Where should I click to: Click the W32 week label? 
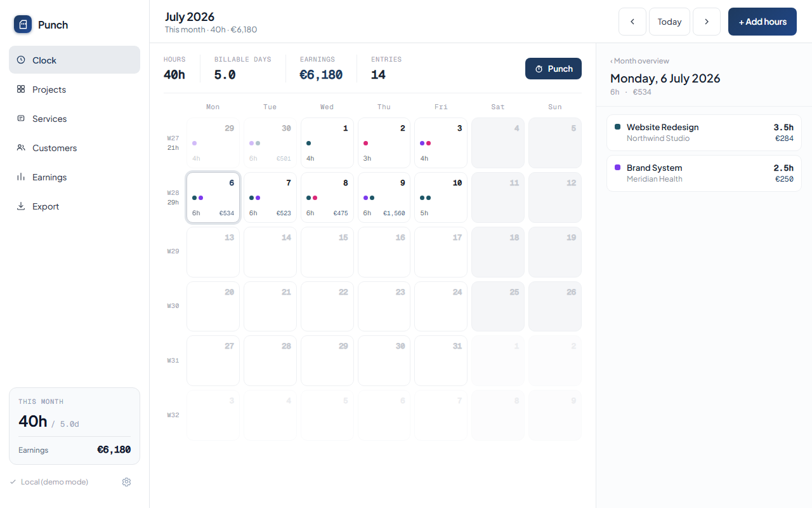tap(173, 415)
